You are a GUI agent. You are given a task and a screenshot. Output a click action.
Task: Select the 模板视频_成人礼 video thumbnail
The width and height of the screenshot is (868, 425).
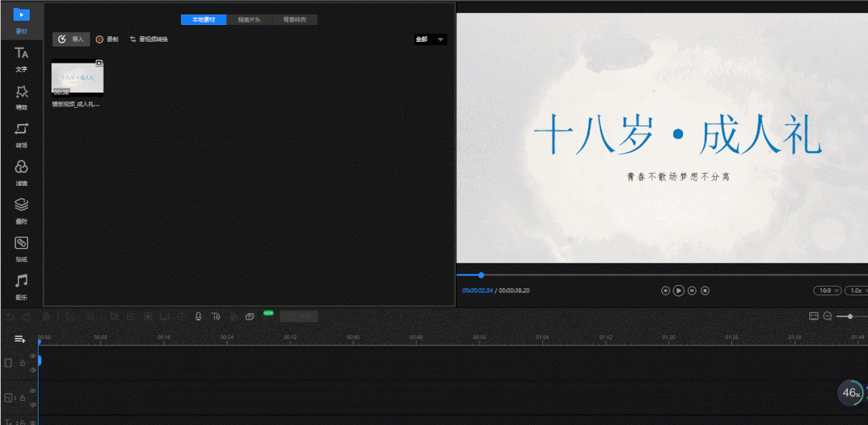point(77,77)
